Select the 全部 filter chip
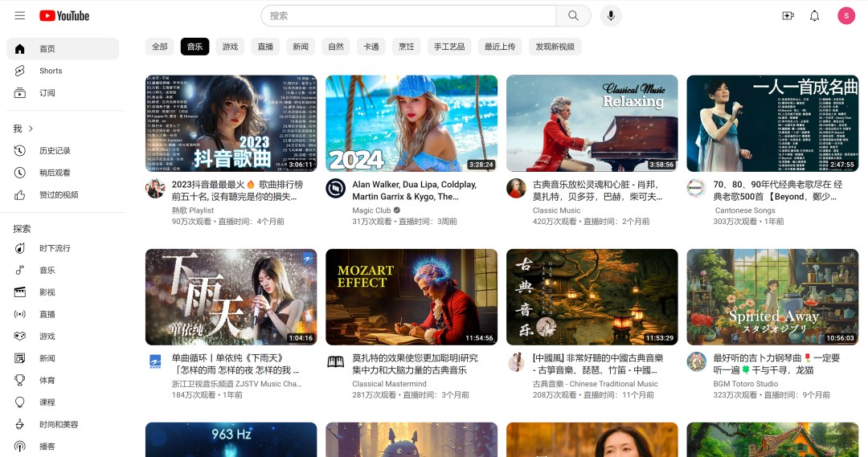868x457 pixels. click(x=160, y=47)
